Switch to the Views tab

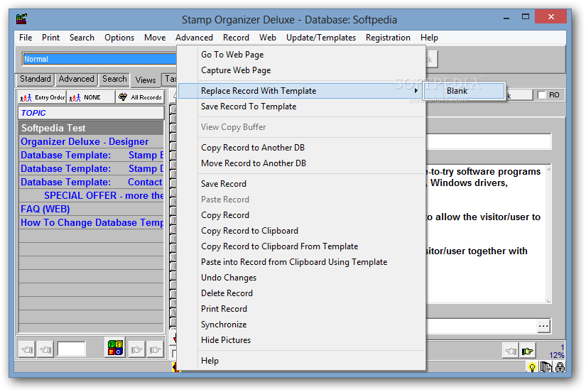pyautogui.click(x=146, y=80)
